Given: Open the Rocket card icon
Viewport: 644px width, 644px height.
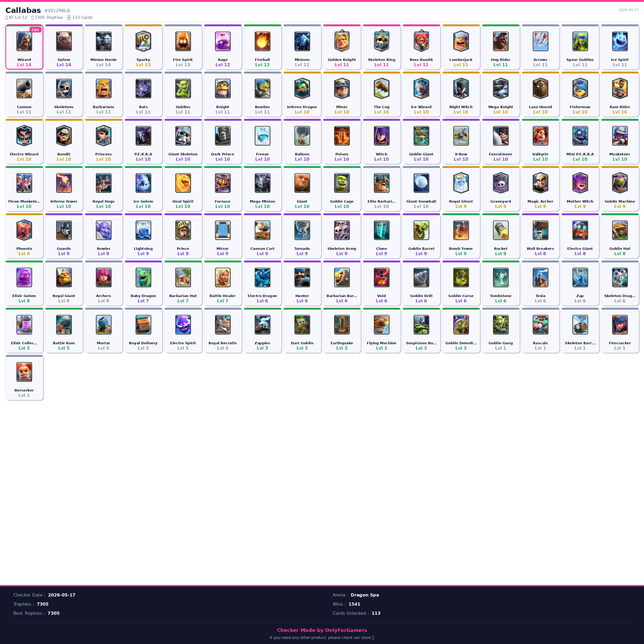Looking at the screenshot, I should pos(501,230).
